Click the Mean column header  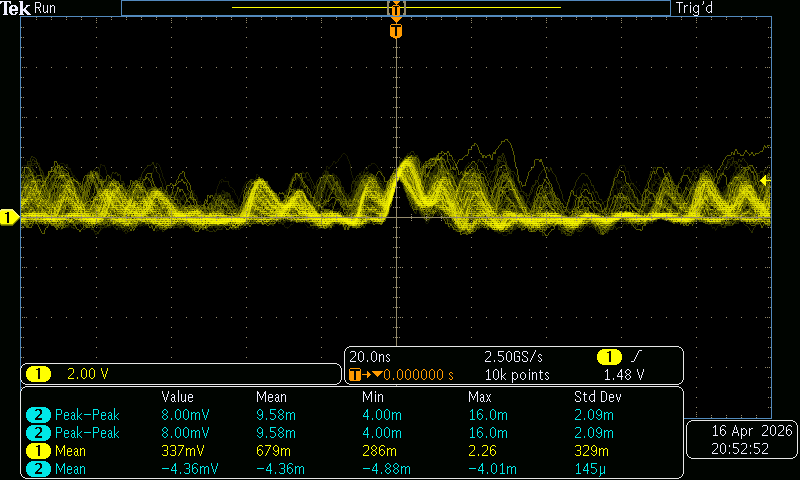coord(271,397)
